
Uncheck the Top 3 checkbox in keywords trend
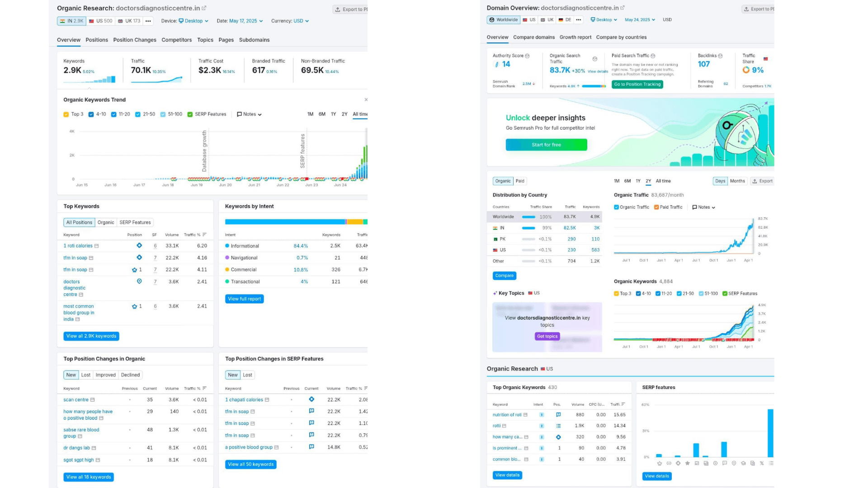tap(66, 115)
